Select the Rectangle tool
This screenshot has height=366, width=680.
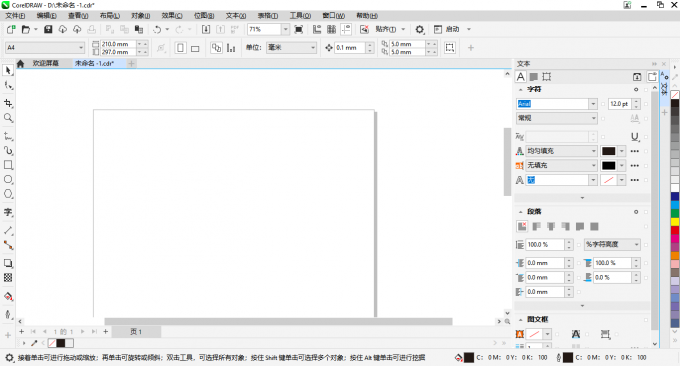[x=8, y=165]
